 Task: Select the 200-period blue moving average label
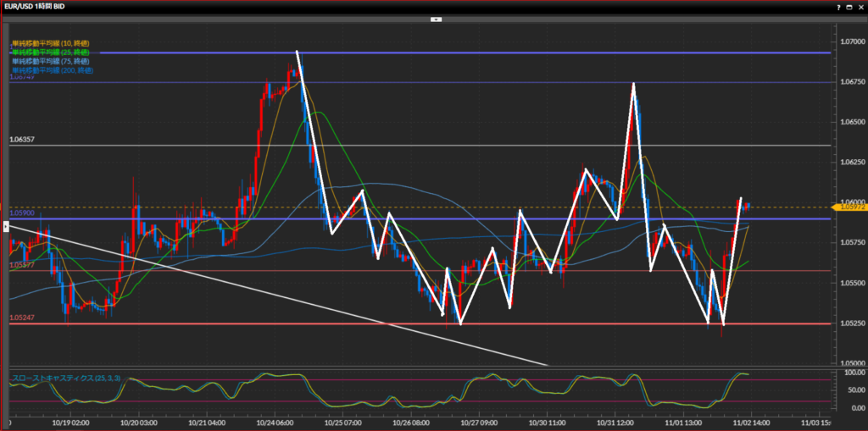pyautogui.click(x=53, y=71)
